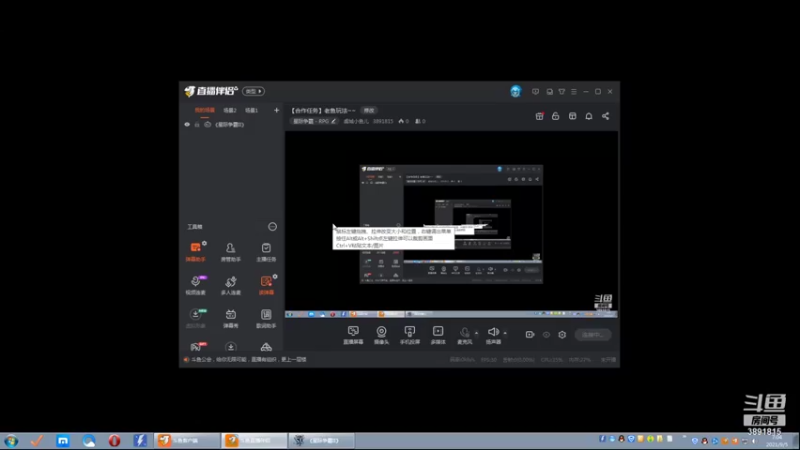Open the mode switch pill beside the logo

[x=253, y=91]
